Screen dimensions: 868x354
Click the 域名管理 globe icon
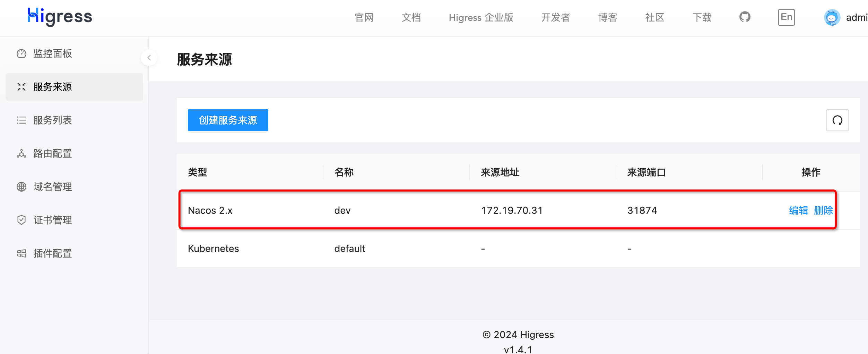21,187
